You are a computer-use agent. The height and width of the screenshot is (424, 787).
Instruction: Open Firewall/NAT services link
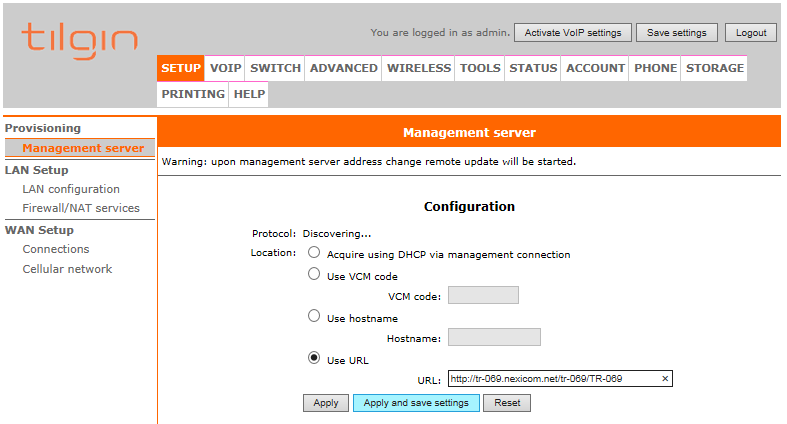coord(81,208)
